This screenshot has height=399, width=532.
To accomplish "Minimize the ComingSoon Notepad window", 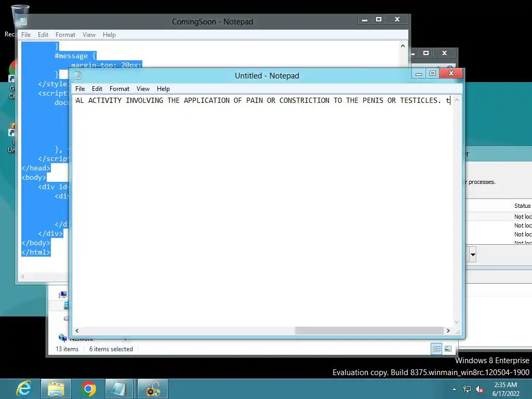I will (365, 19).
